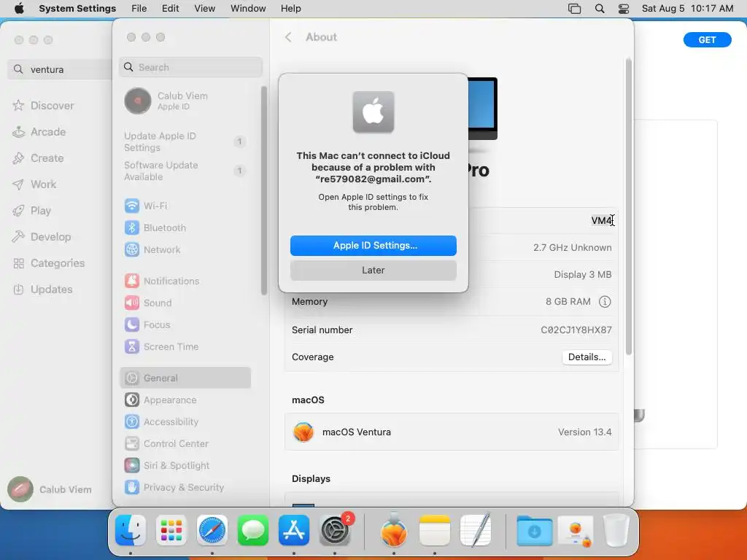Click the Siri & Spotlight icon
The image size is (747, 560).
pos(132,466)
